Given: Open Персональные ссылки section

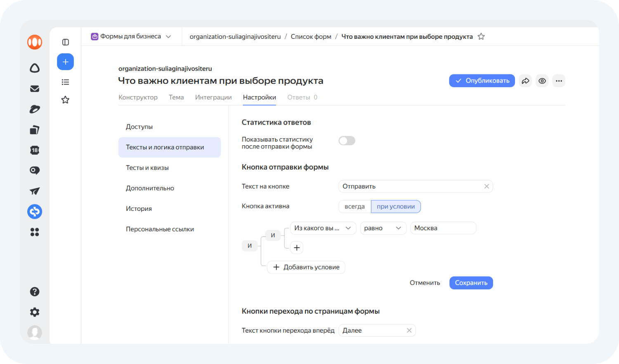Looking at the screenshot, I should 170,229.
